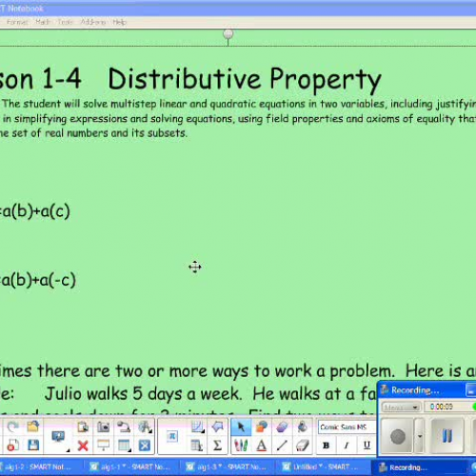476x476 pixels.
Task: Select the Eraser tool
Action: [303, 446]
